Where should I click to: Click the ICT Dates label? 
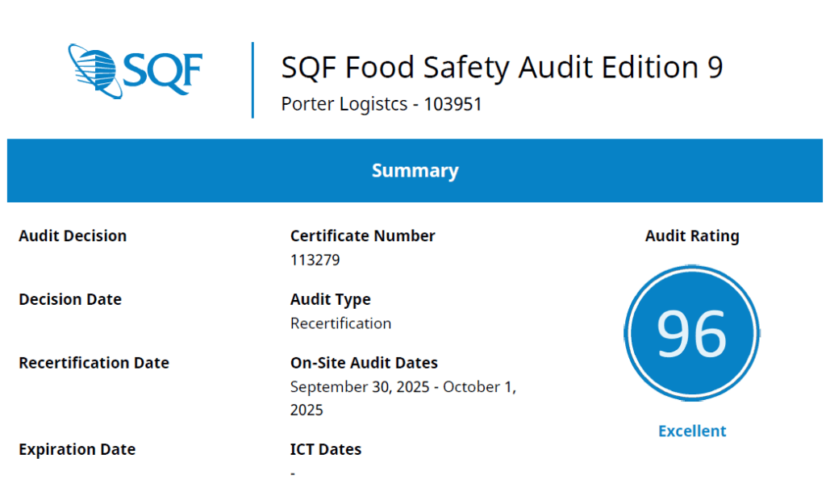326,449
